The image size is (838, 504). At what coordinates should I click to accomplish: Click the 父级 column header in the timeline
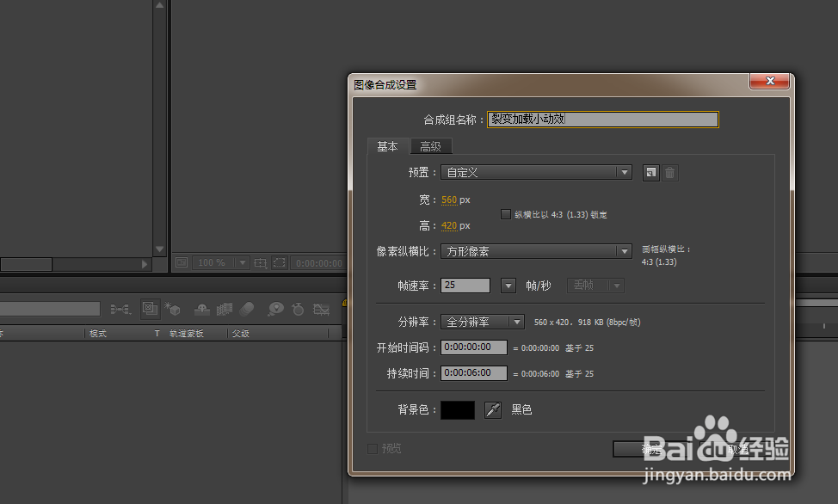[x=241, y=334]
